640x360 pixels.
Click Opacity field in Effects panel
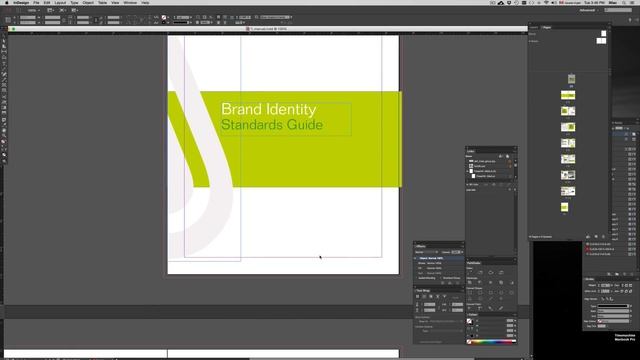pyautogui.click(x=456, y=252)
